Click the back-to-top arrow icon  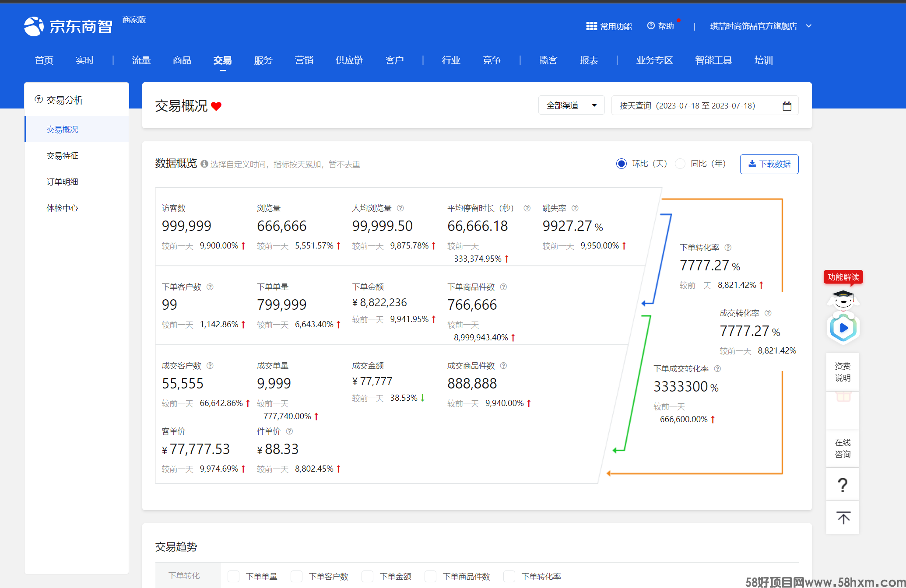pyautogui.click(x=843, y=518)
